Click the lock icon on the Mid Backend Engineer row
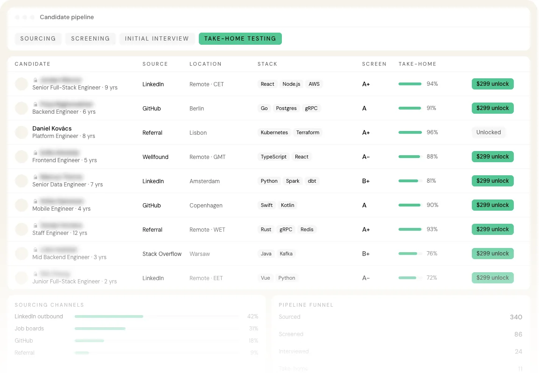 (35, 249)
